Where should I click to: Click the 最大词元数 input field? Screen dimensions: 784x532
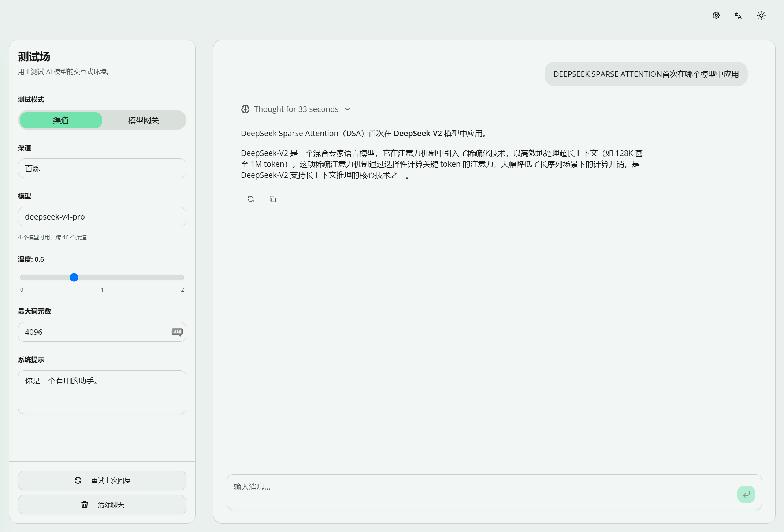[102, 332]
